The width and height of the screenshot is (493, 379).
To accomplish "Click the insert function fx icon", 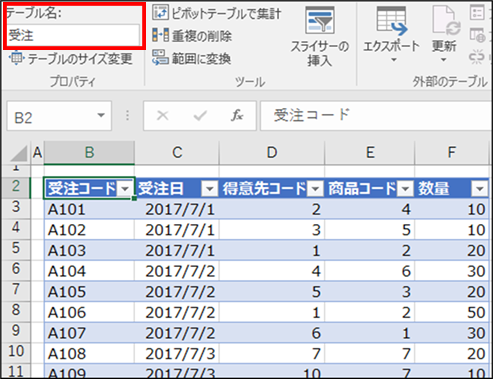I will 237,115.
